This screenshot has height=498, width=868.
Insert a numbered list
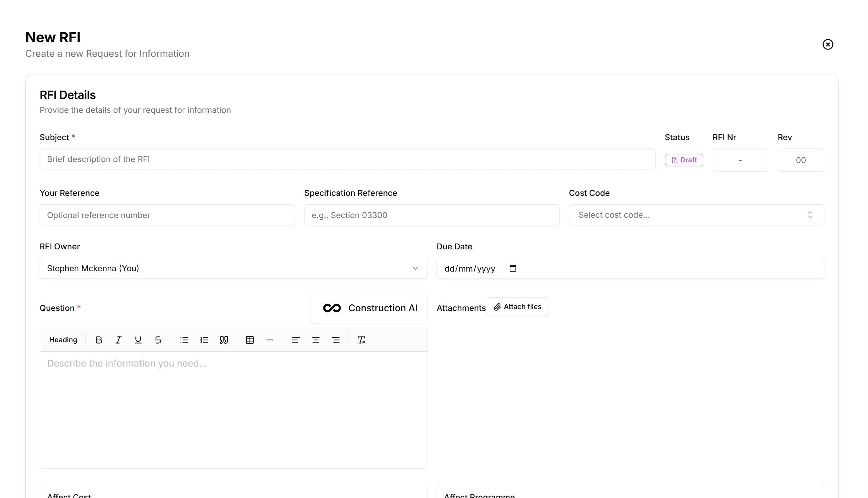pos(204,340)
